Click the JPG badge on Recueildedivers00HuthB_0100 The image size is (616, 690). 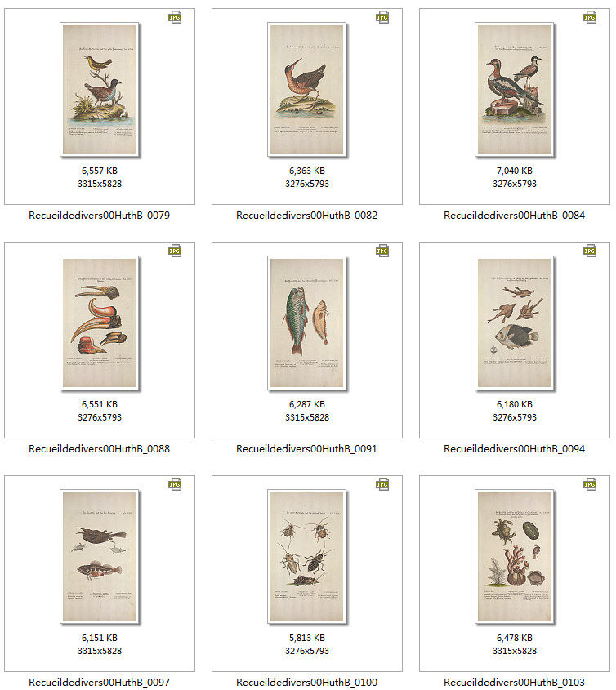point(382,484)
